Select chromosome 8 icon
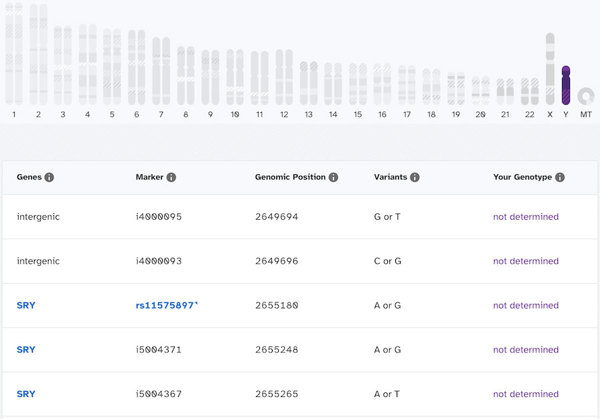Viewport: 600px width, 419px height. click(x=186, y=76)
